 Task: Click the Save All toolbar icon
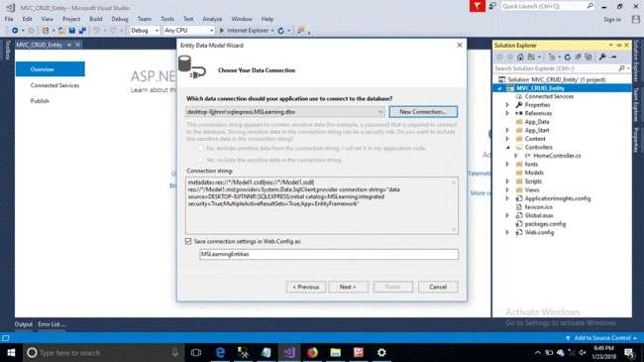click(82, 31)
